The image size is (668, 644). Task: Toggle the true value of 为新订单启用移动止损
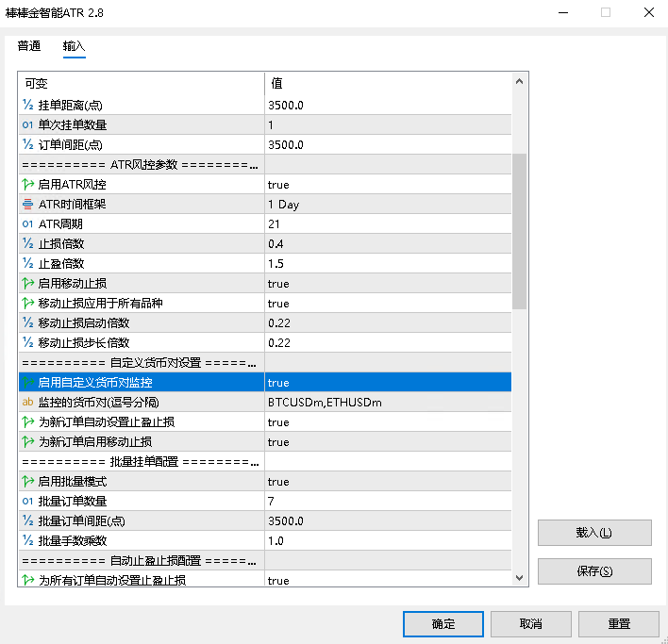388,442
